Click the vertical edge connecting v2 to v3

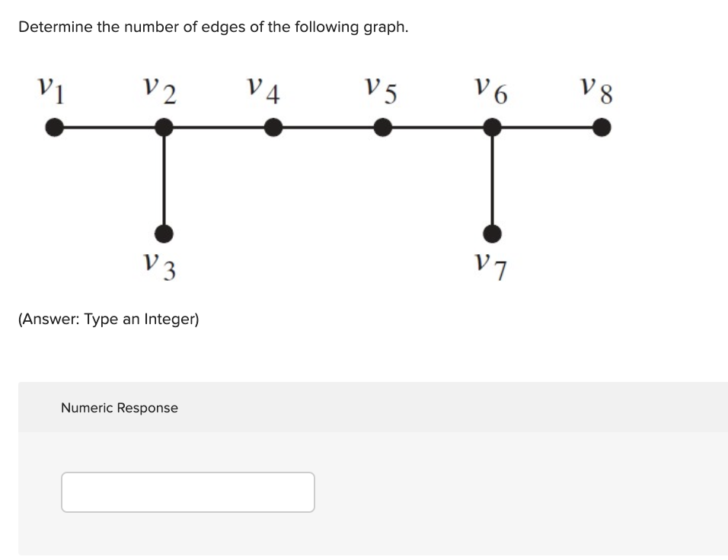[x=163, y=180]
